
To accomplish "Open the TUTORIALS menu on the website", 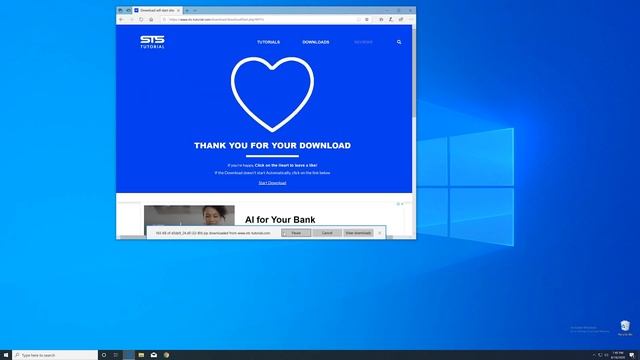I will (268, 42).
